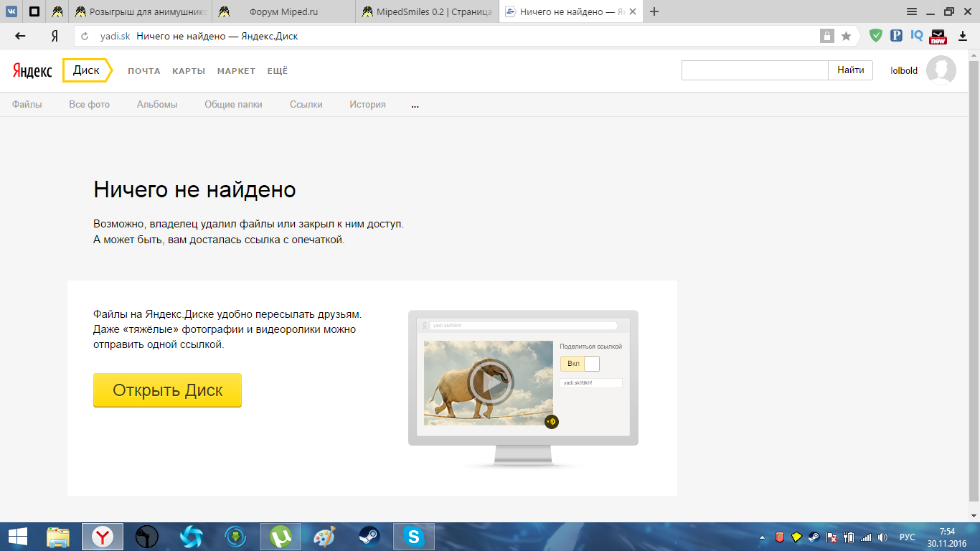Open Steam from the taskbar
The width and height of the screenshot is (980, 551).
[369, 537]
